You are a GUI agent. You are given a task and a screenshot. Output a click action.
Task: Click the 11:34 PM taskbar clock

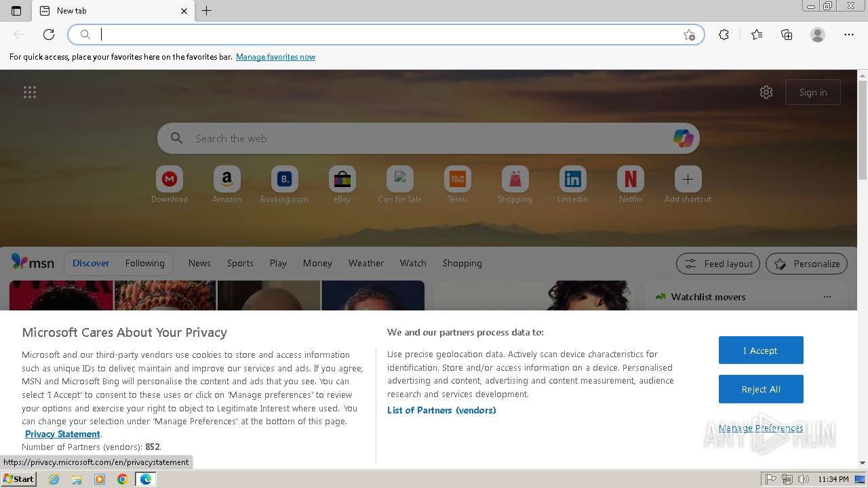833,479
